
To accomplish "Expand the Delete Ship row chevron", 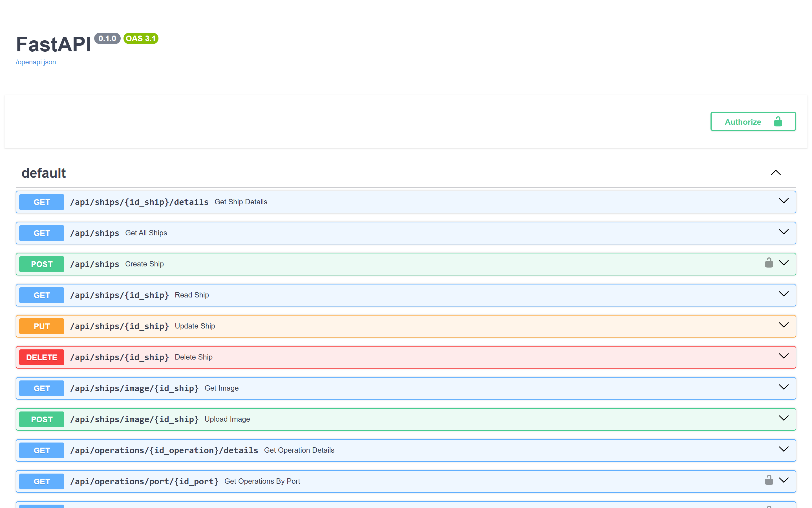I will 784,356.
